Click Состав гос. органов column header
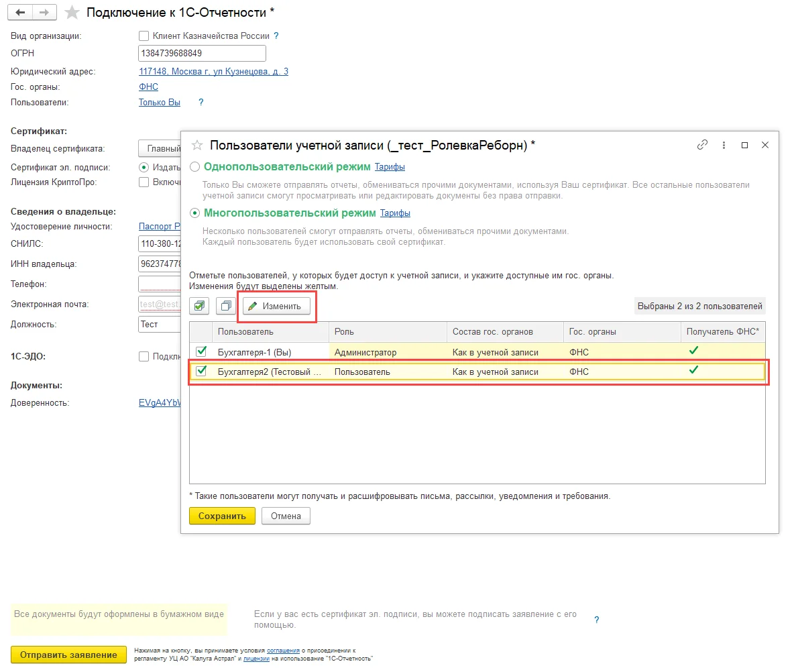This screenshot has height=672, width=794. (x=505, y=332)
